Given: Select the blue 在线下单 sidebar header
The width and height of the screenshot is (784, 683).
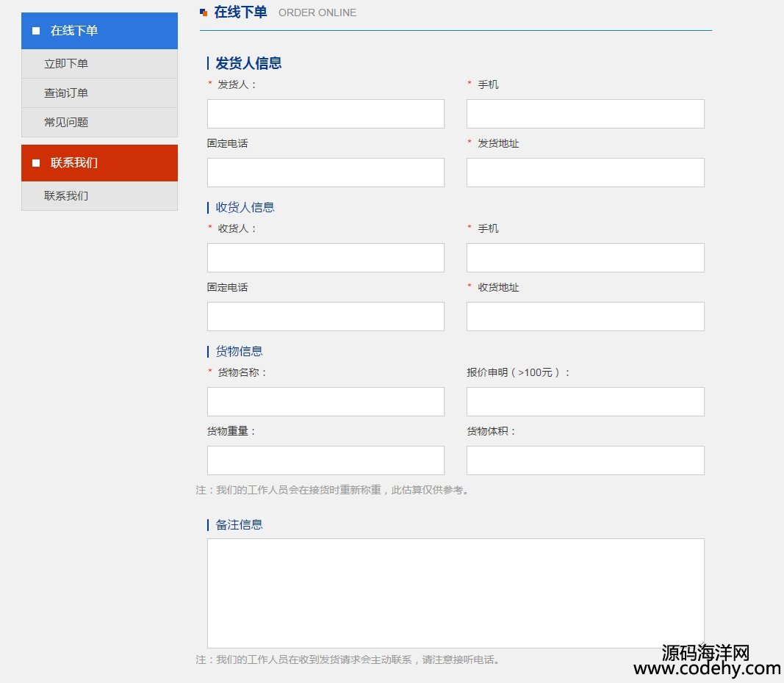Looking at the screenshot, I should coord(99,31).
